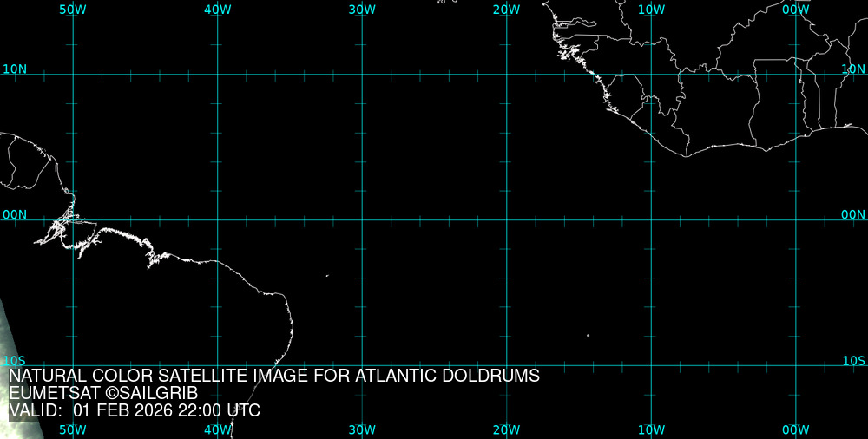Click the 10N latitude label on right side
This screenshot has height=439, width=868.
[853, 69]
